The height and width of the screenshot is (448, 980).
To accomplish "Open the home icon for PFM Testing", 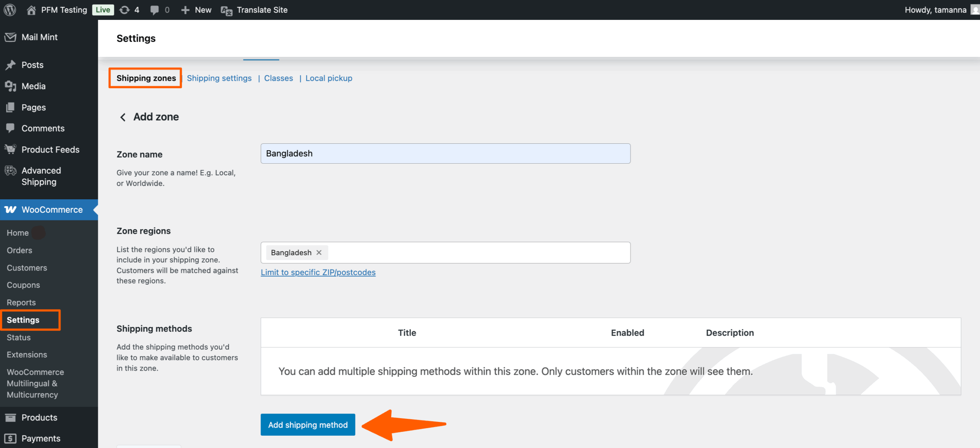I will click(31, 10).
